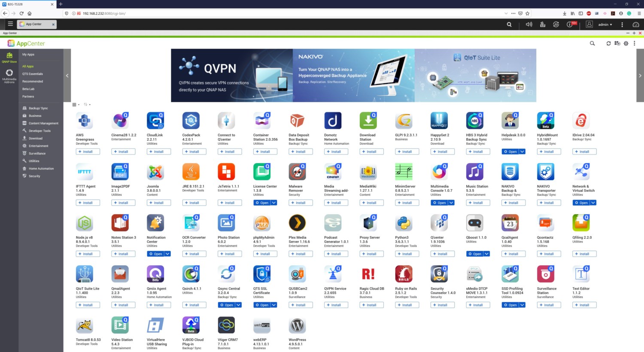Open the IDrive app icon
This screenshot has width=644, height=352.
click(581, 121)
